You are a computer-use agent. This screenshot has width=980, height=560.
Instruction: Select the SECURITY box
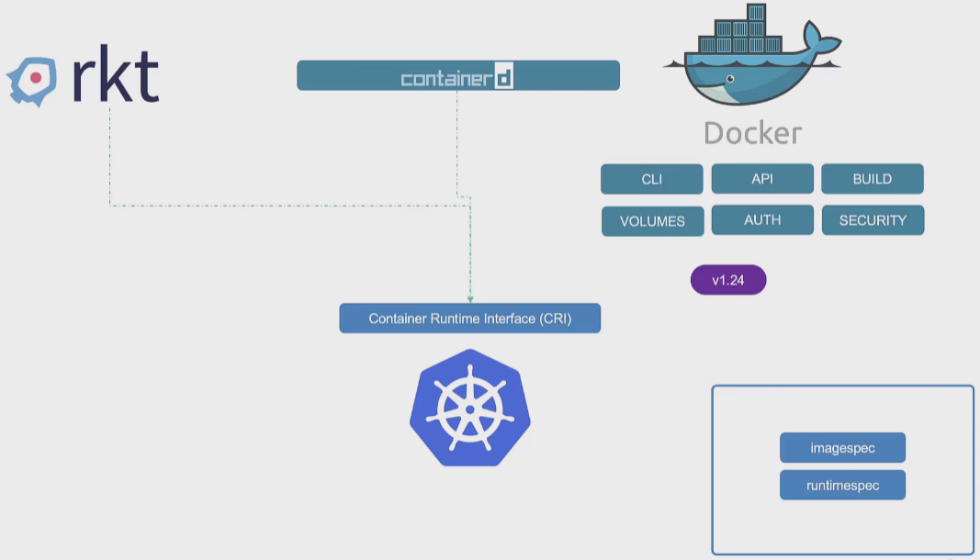tap(872, 220)
